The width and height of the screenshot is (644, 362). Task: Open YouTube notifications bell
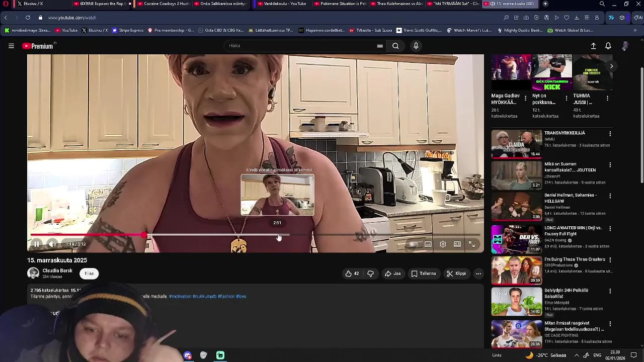(608, 46)
